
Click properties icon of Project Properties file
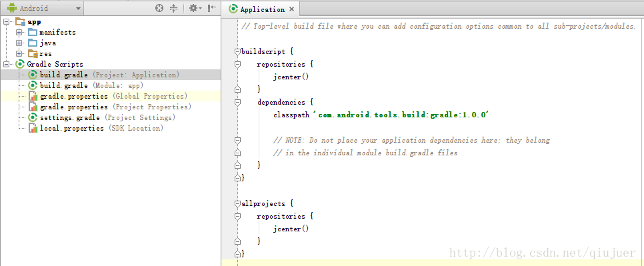point(33,107)
